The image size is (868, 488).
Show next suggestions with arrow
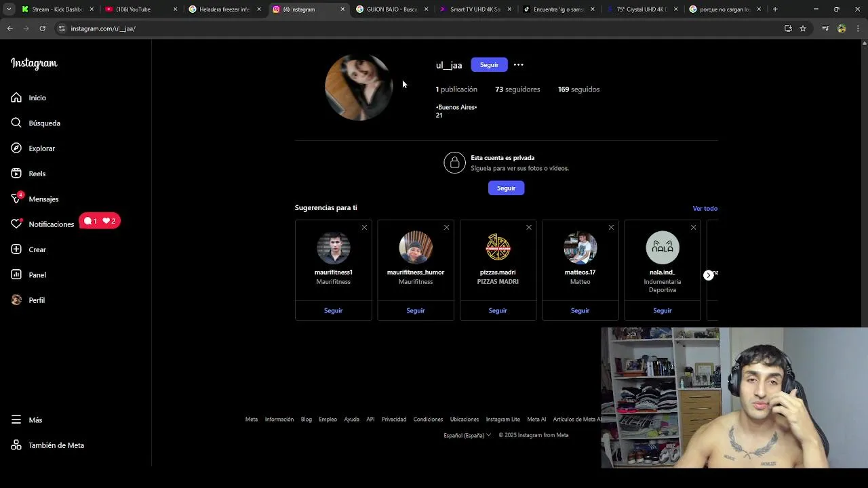pos(708,275)
